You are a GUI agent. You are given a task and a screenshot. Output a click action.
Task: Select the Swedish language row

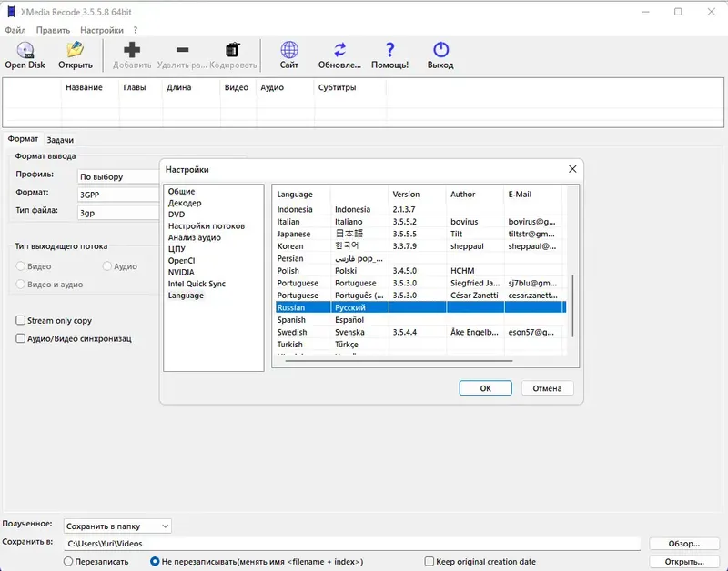[420, 332]
